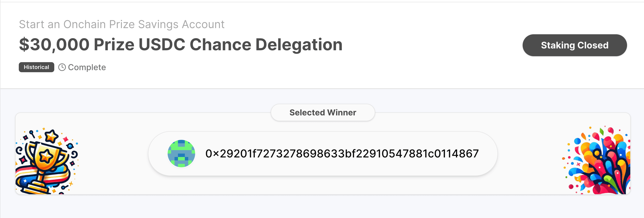Click the word USDC in the heading
The width and height of the screenshot is (644, 218).
click(162, 45)
